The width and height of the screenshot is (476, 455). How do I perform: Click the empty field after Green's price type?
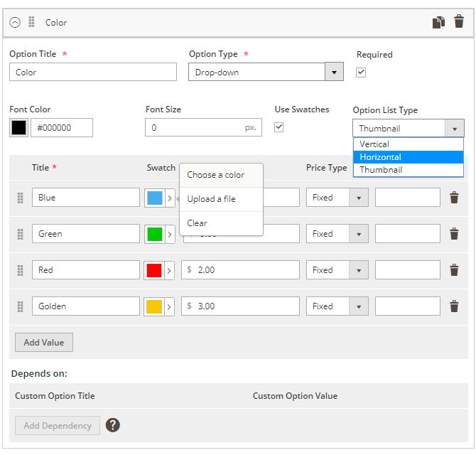[408, 234]
